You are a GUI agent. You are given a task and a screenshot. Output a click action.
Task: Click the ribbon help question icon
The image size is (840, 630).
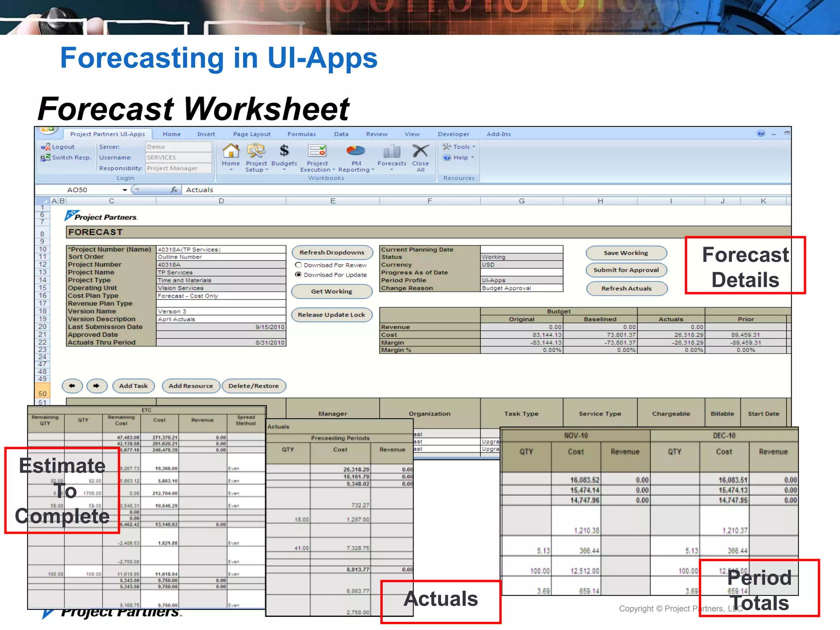click(x=761, y=133)
